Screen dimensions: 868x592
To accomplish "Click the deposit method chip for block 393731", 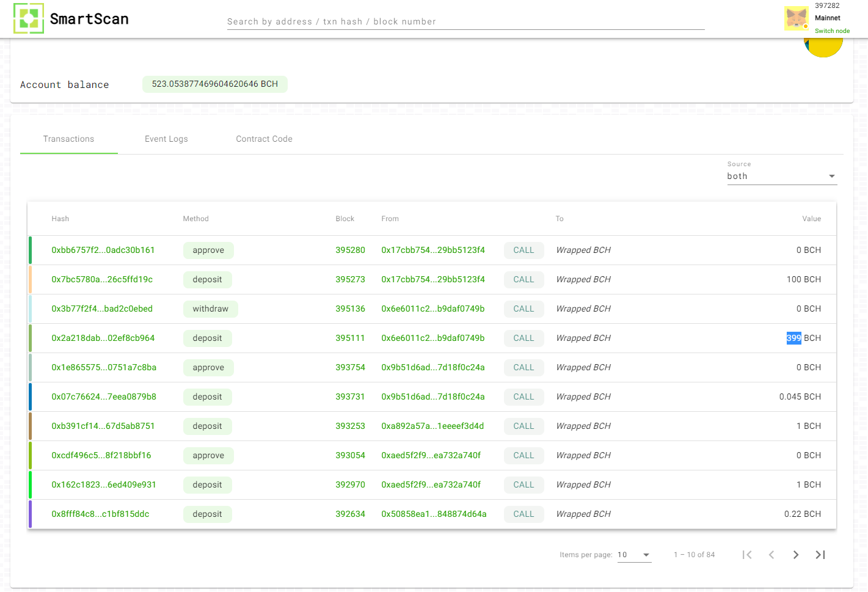I will click(208, 397).
